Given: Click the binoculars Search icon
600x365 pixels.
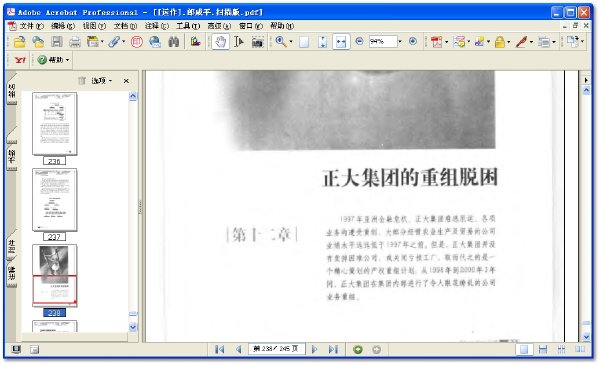Looking at the screenshot, I should (174, 42).
